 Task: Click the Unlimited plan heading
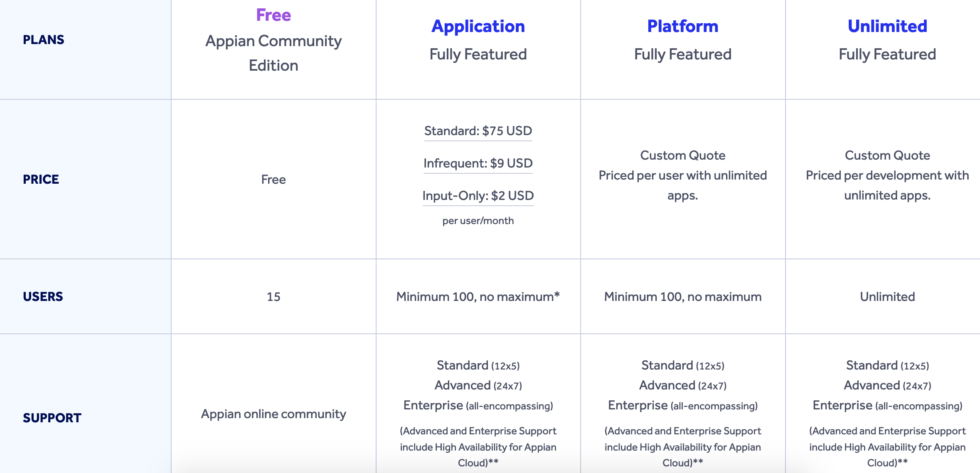pyautogui.click(x=887, y=26)
